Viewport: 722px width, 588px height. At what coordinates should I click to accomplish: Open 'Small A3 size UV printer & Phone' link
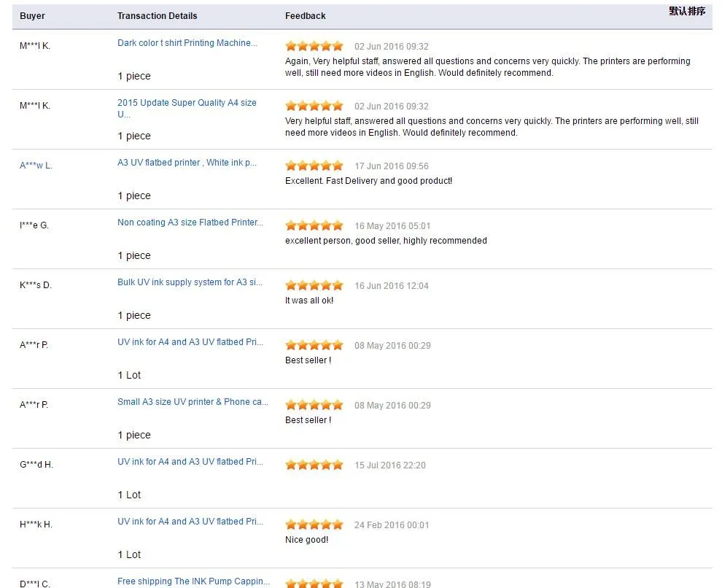(x=193, y=402)
